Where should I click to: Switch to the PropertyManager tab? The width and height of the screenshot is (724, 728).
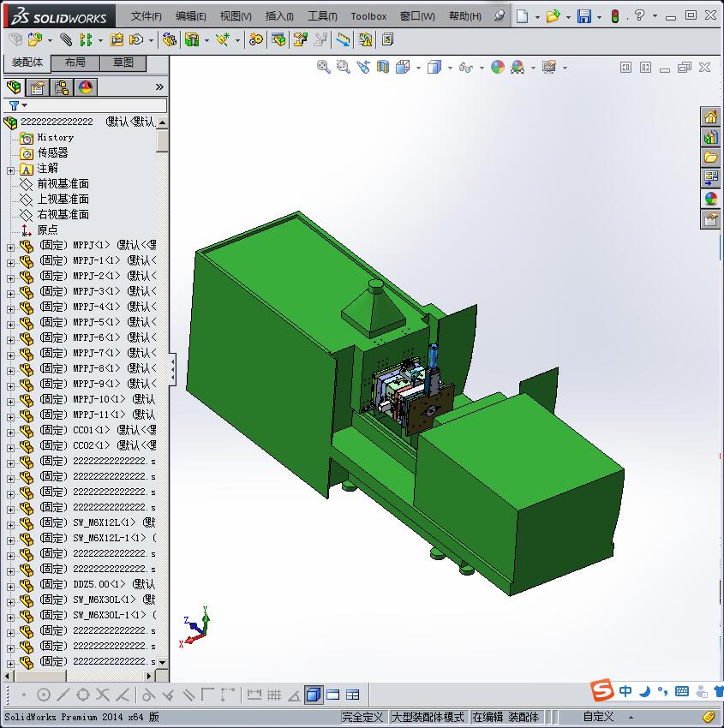37,87
